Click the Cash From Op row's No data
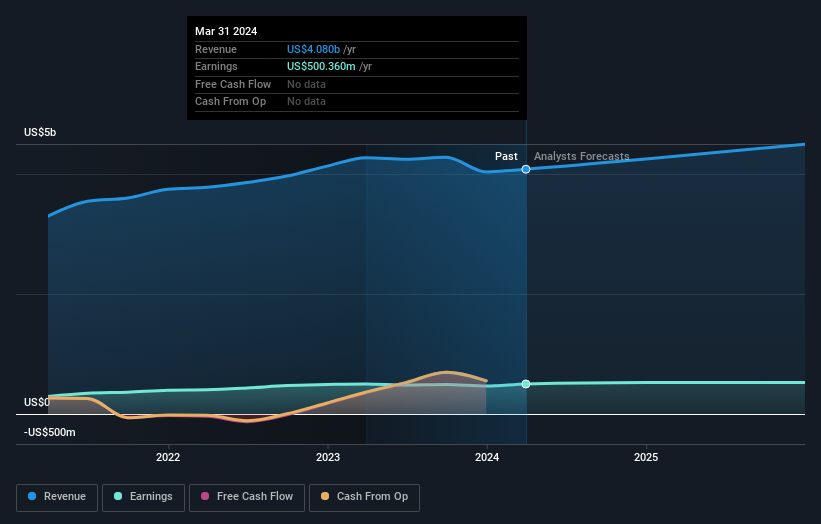Screen dimensions: 821x524 [x=306, y=102]
